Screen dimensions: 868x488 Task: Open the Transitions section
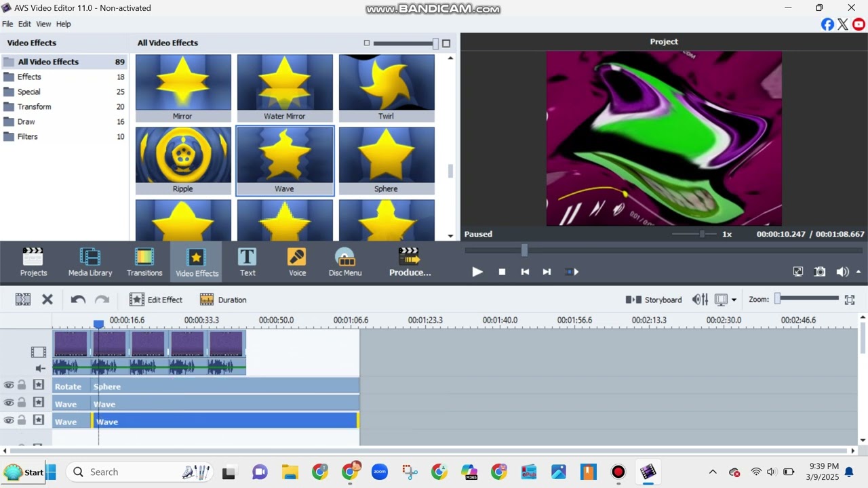click(144, 262)
